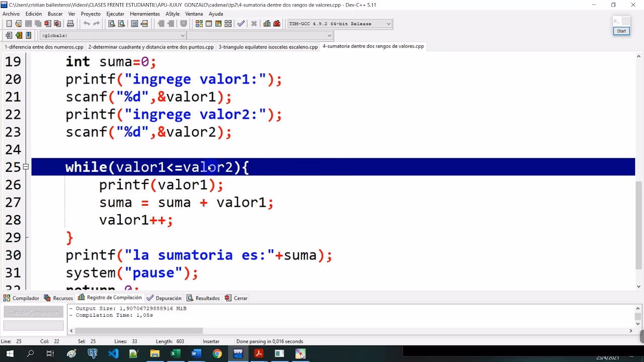The image size is (644, 362).
Task: Click the Debug checkmark icon
Action: (x=241, y=24)
